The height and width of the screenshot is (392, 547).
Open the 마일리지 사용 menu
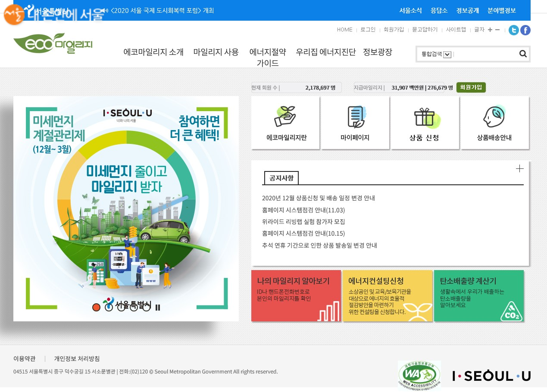[x=216, y=52]
